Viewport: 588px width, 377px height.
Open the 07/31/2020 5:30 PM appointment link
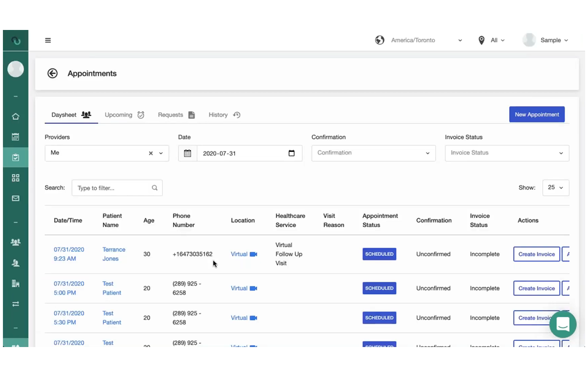pos(69,318)
